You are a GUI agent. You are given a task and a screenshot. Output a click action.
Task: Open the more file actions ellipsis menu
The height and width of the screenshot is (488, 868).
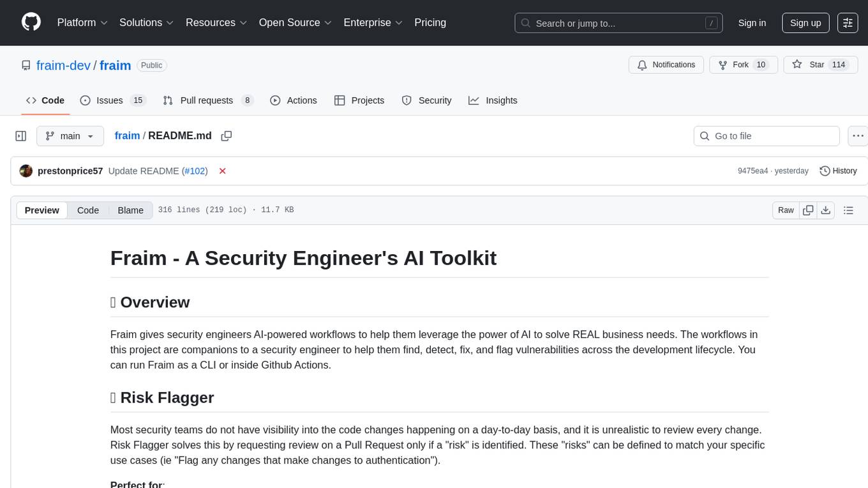pyautogui.click(x=858, y=136)
